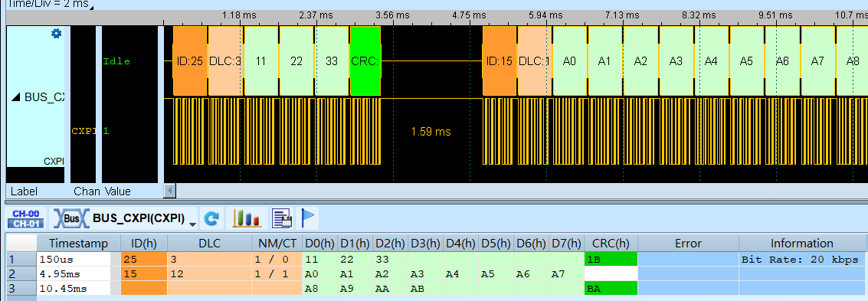Viewport: 868px width, 301px height.
Task: Select the data packet 11 in waveform
Action: click(260, 61)
